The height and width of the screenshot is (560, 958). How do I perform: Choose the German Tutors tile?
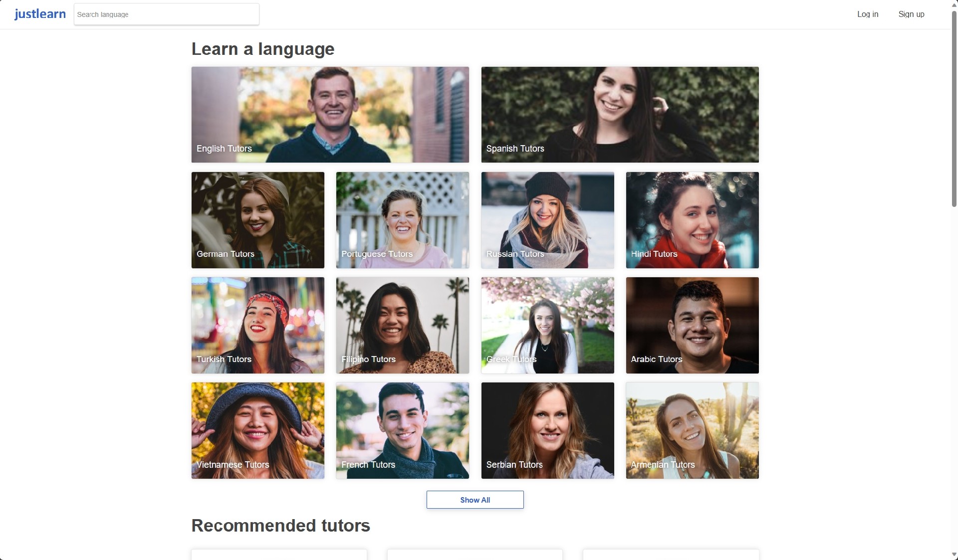tap(257, 220)
